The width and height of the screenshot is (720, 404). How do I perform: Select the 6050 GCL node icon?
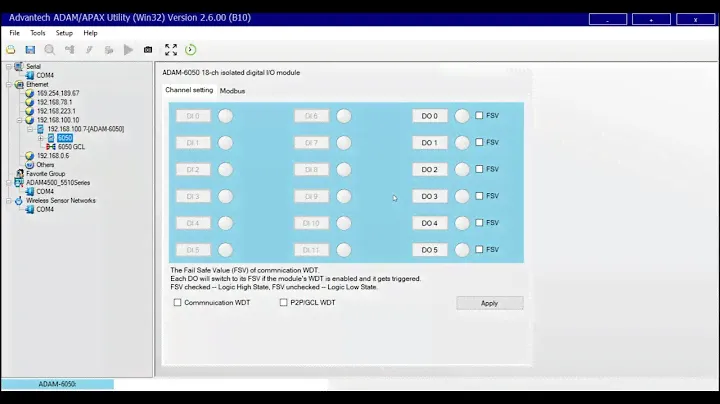click(51, 147)
